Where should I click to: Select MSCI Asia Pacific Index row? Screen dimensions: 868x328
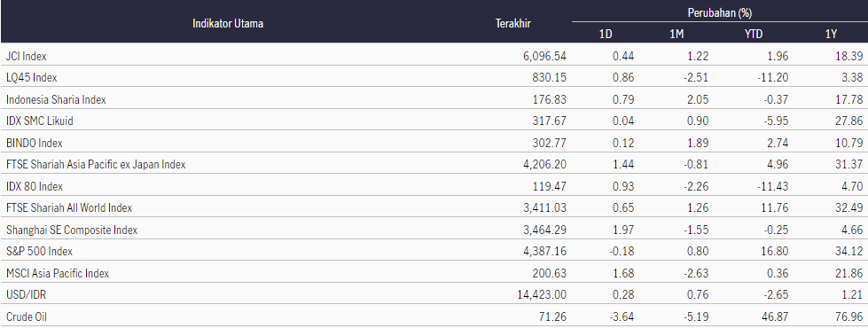(x=434, y=273)
